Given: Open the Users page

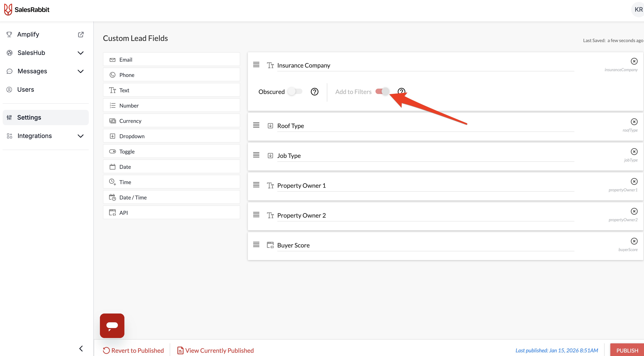Looking at the screenshot, I should [25, 90].
